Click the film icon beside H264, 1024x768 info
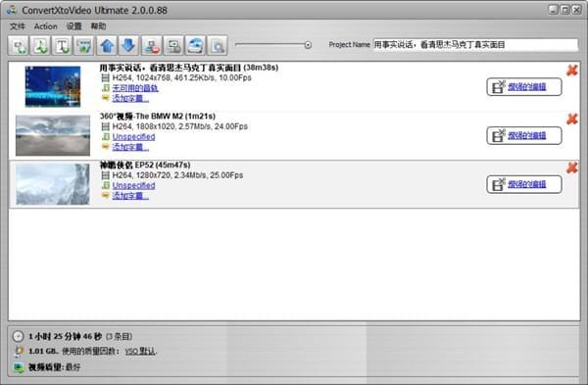Viewport: 588px width, 385px height. click(x=106, y=78)
